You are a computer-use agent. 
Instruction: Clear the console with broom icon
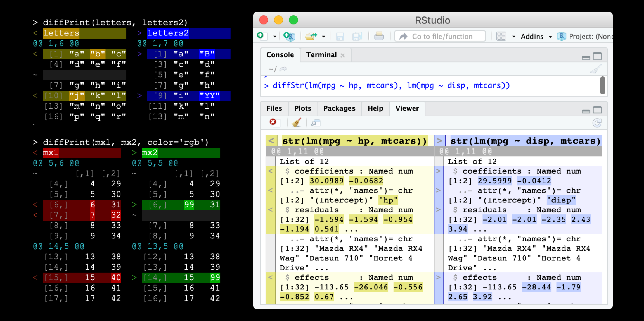coord(596,69)
